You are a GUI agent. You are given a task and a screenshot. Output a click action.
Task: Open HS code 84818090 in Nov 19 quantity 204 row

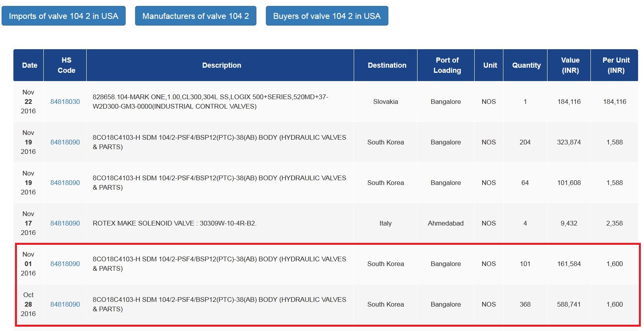coord(65,142)
